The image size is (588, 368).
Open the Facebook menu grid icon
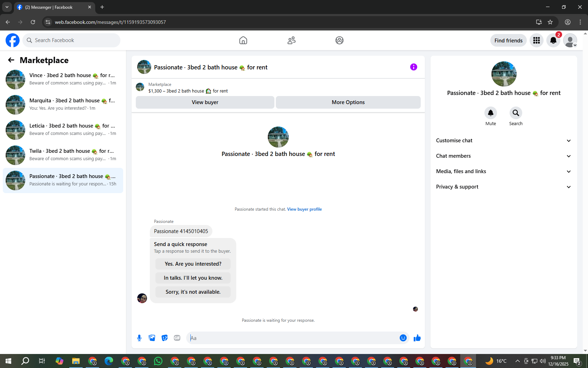tap(537, 40)
